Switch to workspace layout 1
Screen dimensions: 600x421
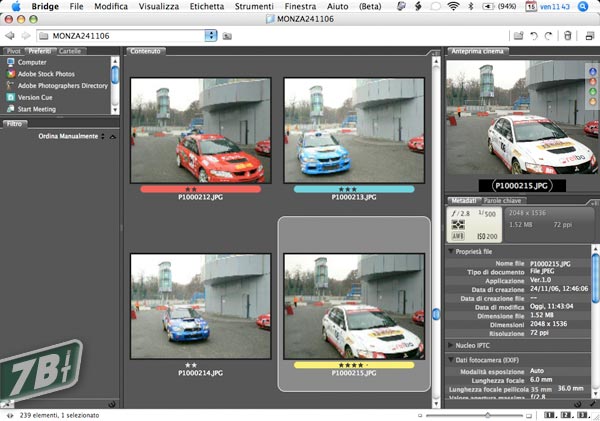[x=550, y=414]
